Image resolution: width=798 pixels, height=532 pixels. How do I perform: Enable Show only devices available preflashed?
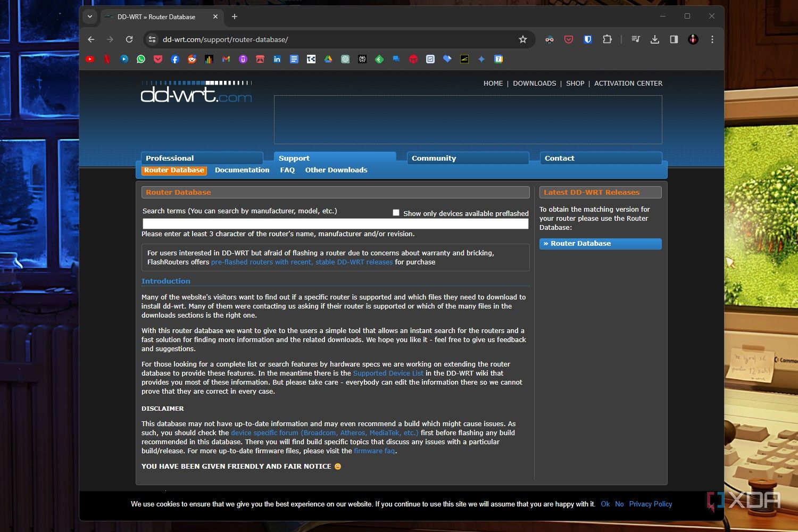396,213
